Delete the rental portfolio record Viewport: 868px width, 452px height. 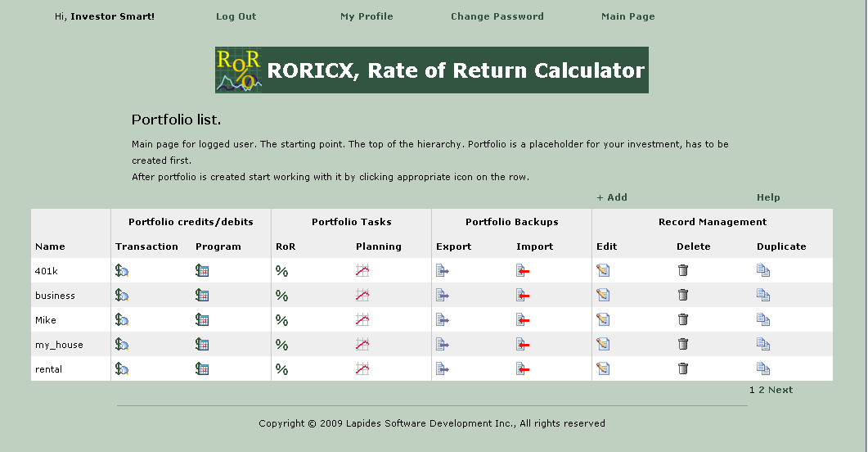(x=683, y=369)
